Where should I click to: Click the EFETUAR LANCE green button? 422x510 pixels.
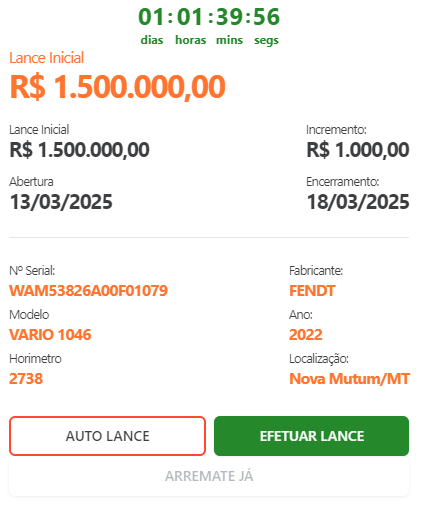[x=311, y=436]
